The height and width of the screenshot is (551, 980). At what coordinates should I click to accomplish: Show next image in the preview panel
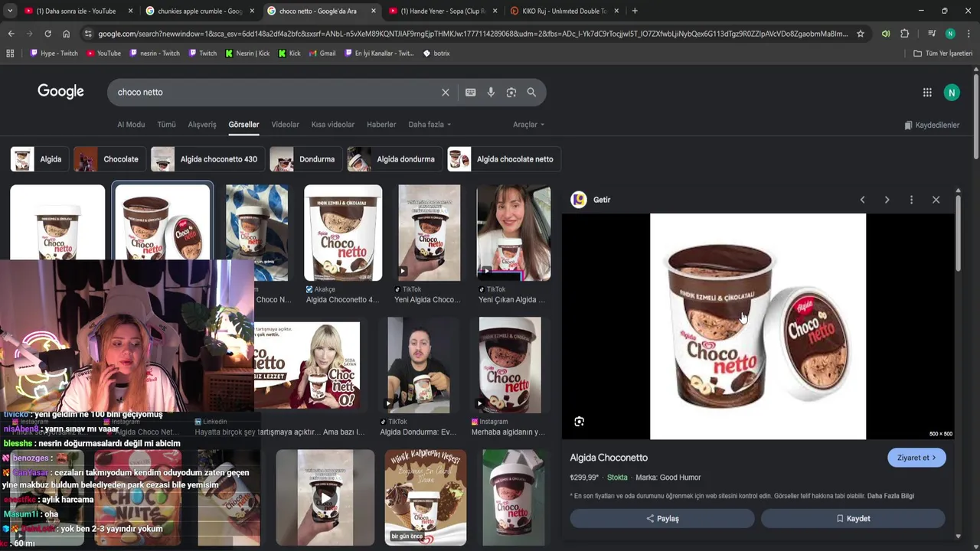click(887, 200)
